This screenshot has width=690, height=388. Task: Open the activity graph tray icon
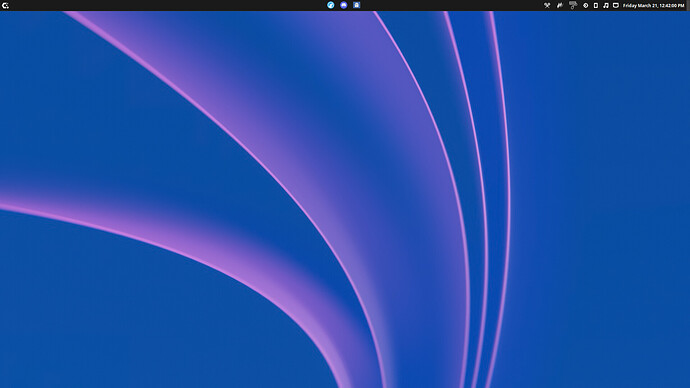[560, 6]
